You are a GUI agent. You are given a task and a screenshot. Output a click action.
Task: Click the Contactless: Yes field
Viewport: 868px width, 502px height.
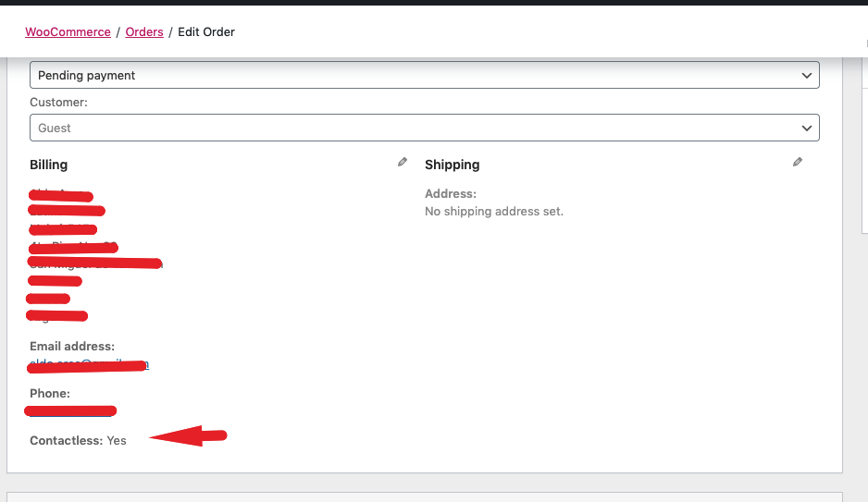pos(78,441)
